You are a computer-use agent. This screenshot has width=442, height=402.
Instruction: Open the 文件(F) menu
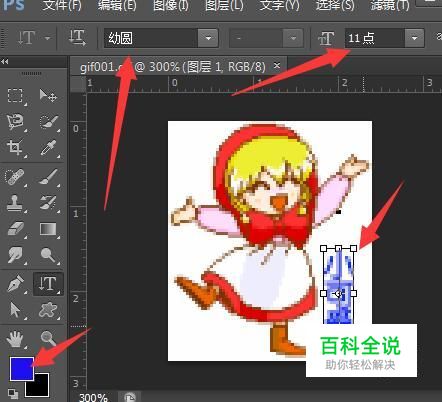coord(62,5)
